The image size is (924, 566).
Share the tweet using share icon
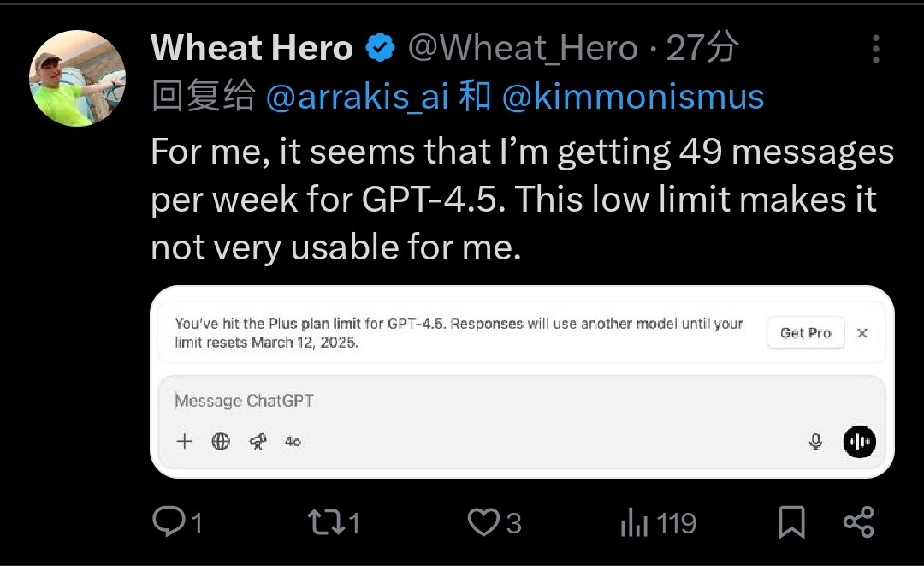pyautogui.click(x=859, y=522)
